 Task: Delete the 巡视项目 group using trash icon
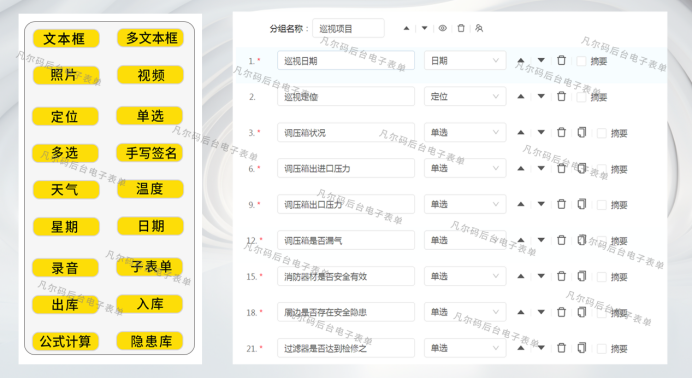click(x=461, y=28)
